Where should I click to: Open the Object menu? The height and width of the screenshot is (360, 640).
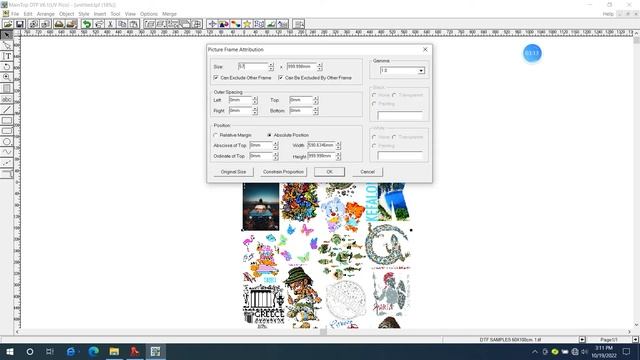click(x=67, y=14)
